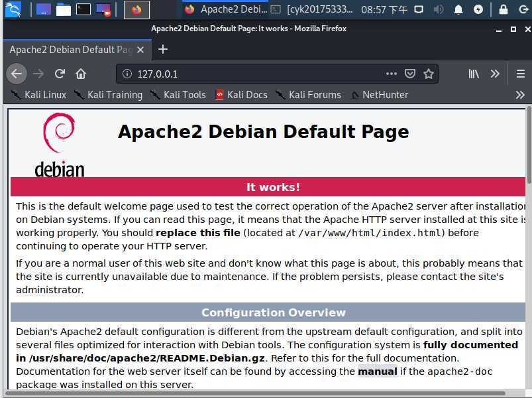Launch the terminal emulator from the panel
532x398 pixels.
coord(83,9)
